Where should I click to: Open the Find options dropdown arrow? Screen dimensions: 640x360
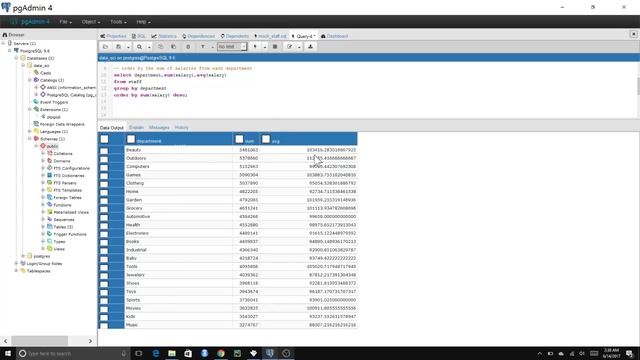pos(149,47)
